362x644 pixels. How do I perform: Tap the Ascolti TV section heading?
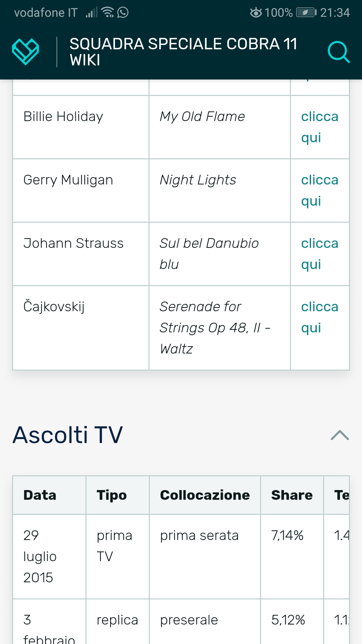(x=68, y=435)
